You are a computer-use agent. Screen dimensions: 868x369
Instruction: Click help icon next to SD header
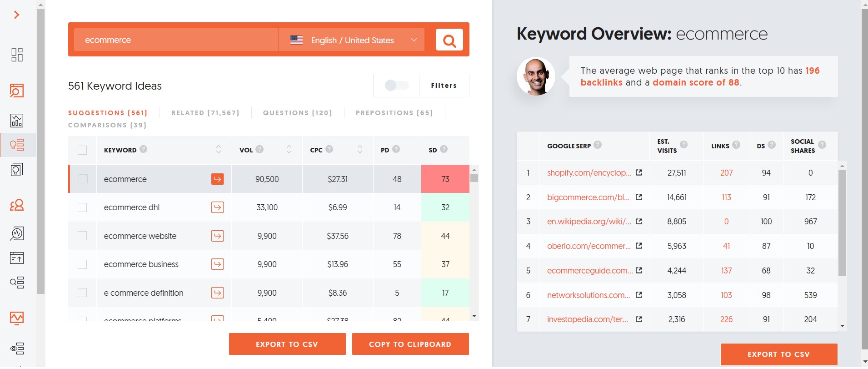(444, 149)
